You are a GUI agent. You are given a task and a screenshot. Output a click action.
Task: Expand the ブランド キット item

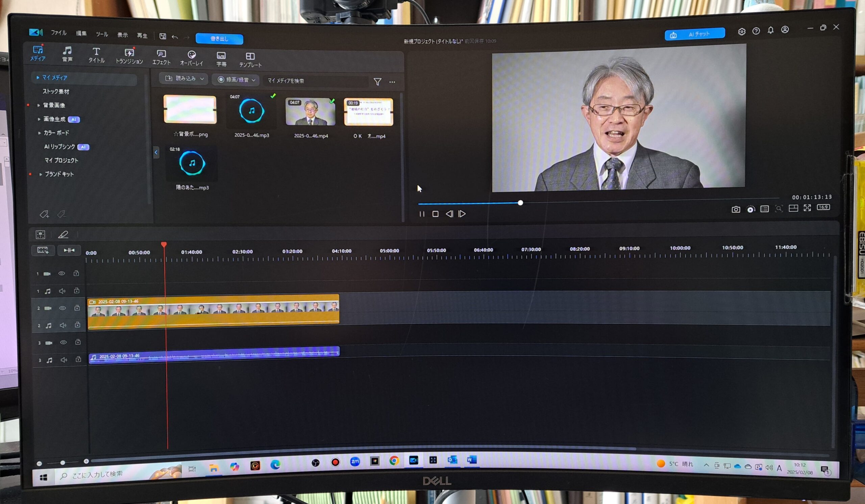point(41,174)
